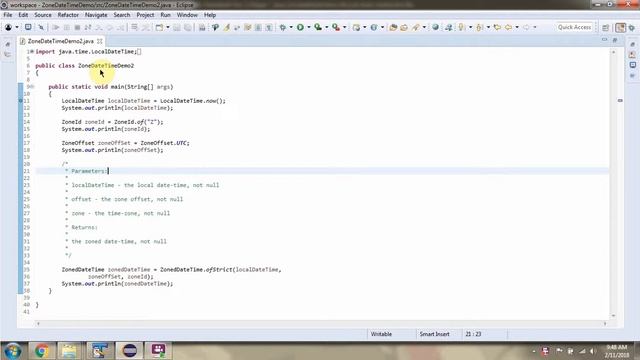
Task: Click the 21 : 23 cursor position status
Action: (x=473, y=334)
